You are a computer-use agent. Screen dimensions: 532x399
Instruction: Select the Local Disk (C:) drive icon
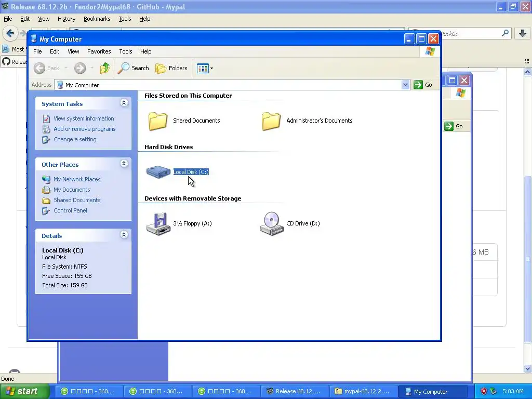tap(158, 172)
